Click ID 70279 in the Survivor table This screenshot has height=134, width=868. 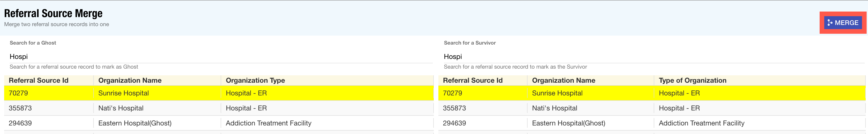[x=452, y=93]
